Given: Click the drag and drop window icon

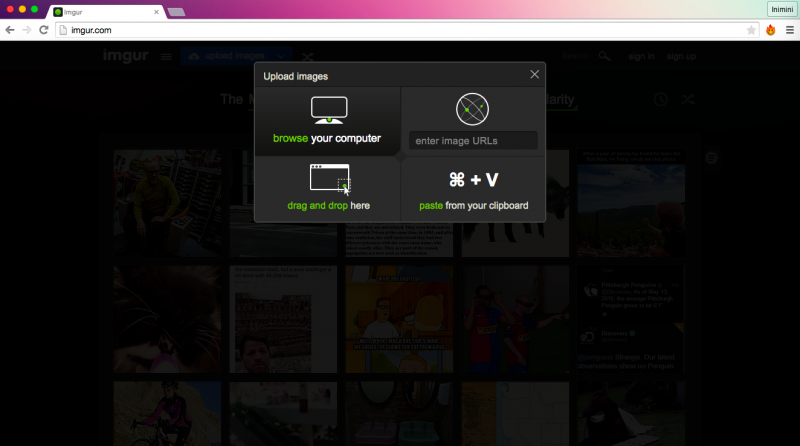Looking at the screenshot, I should (330, 179).
